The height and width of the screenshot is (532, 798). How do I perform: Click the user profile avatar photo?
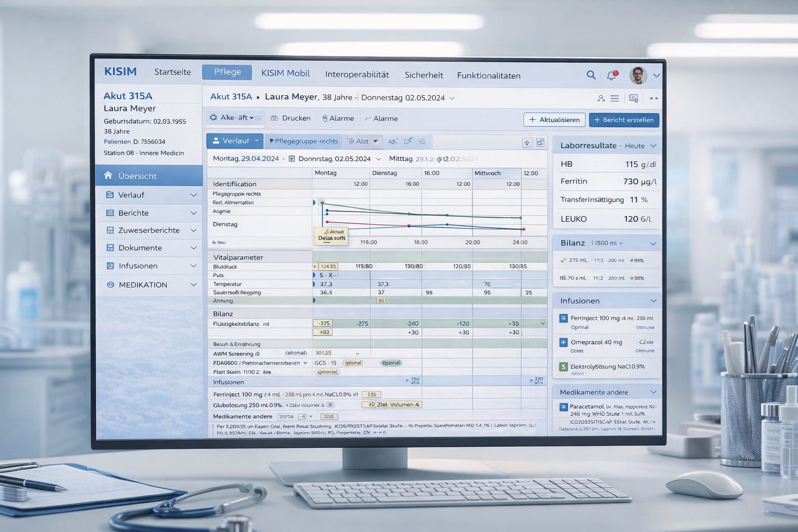point(638,75)
